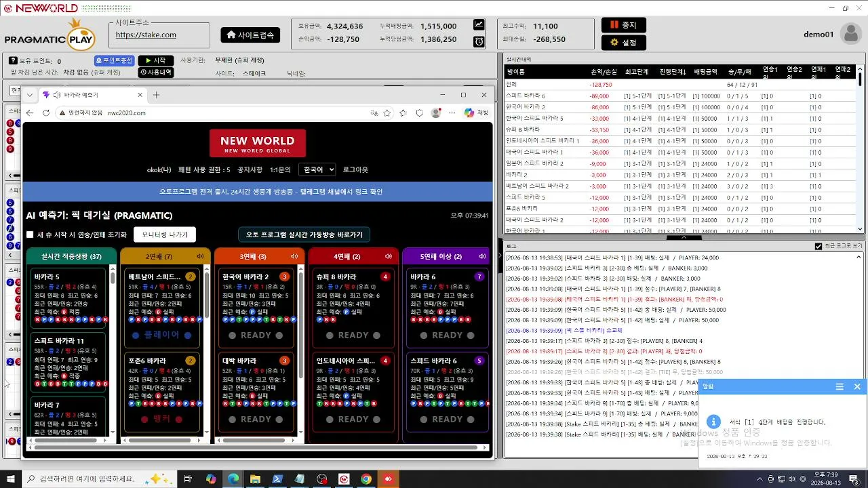This screenshot has height=488, width=868.
Task: Click the shield browser essentials icon
Action: click(x=420, y=113)
